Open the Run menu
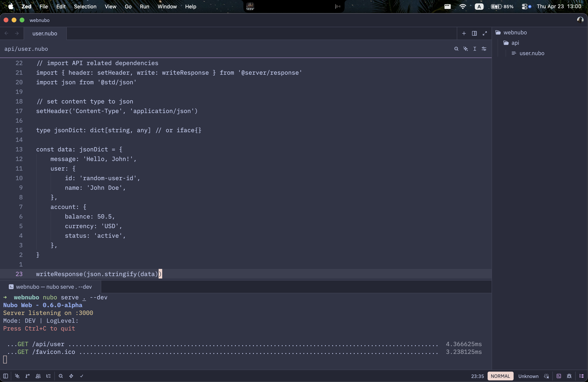Image resolution: width=588 pixels, height=382 pixels. (145, 6)
